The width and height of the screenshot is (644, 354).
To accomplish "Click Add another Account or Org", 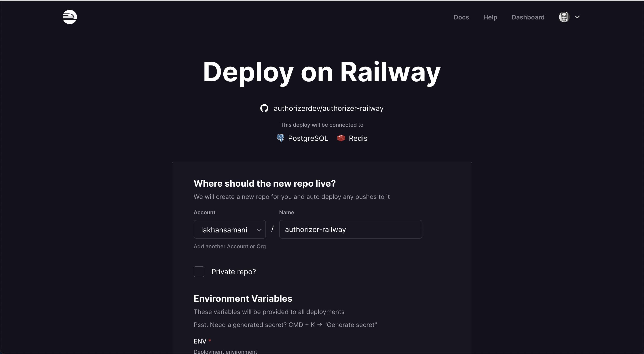I will pyautogui.click(x=230, y=246).
